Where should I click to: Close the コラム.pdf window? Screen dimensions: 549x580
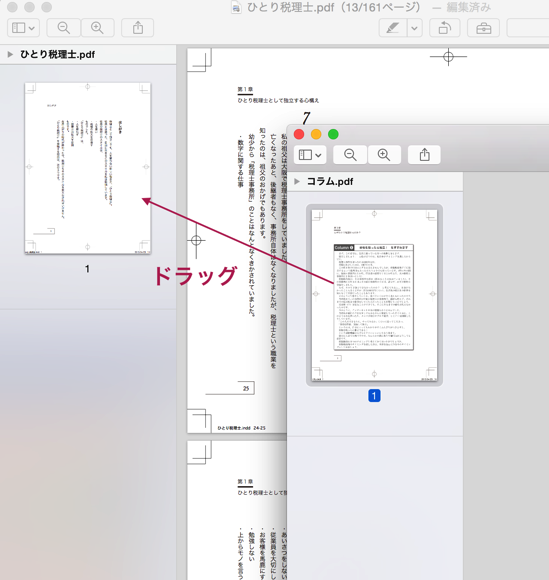[299, 134]
